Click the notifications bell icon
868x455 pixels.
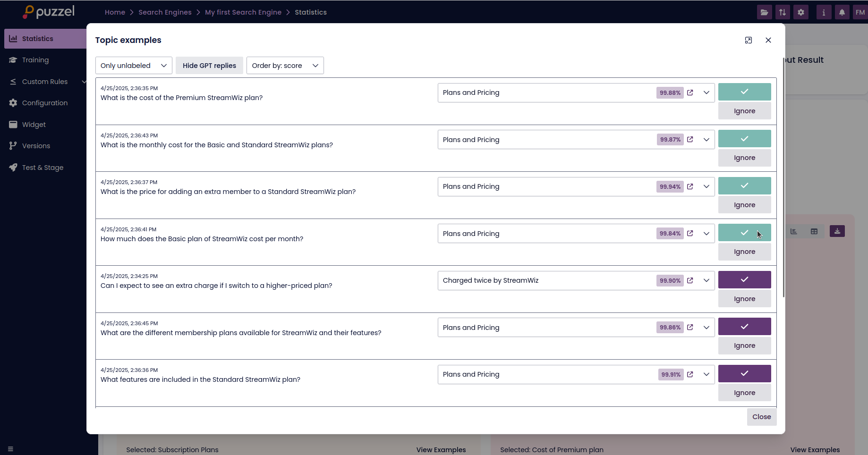pyautogui.click(x=842, y=12)
